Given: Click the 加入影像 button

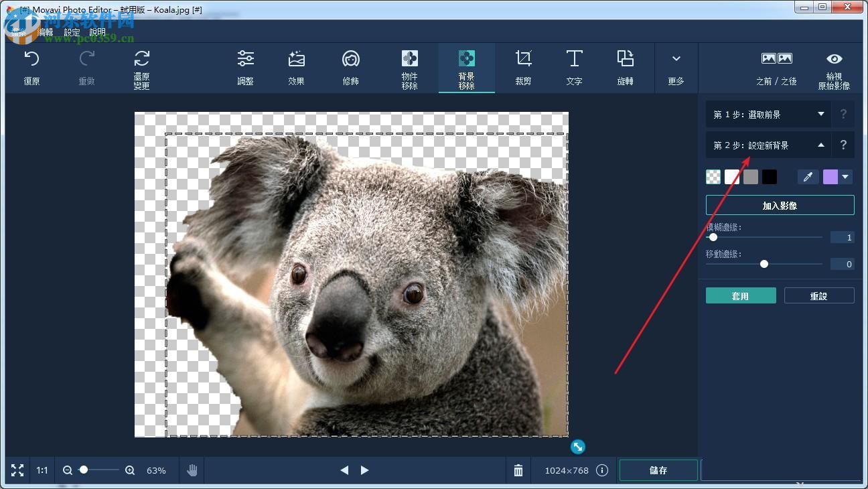Looking at the screenshot, I should (780, 205).
